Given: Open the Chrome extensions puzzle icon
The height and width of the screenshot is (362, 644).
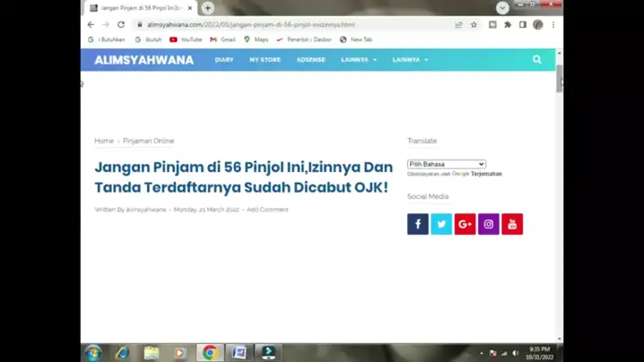Looking at the screenshot, I should click(x=508, y=25).
